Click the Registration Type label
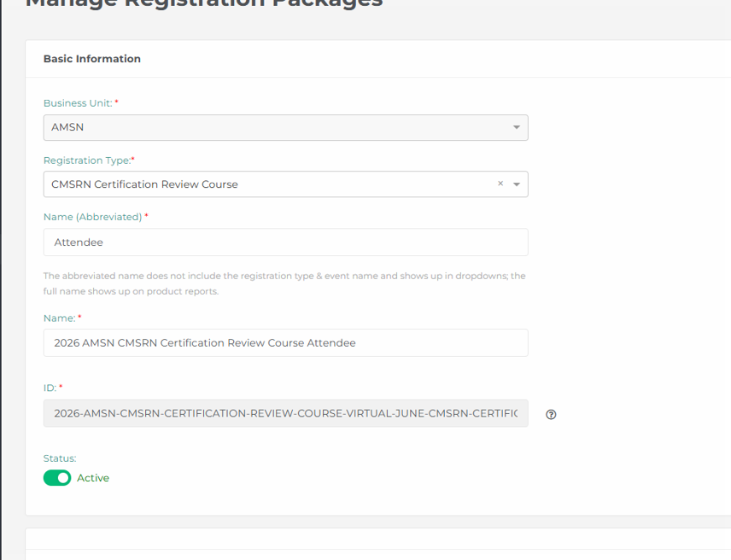Screen dimensions: 731x560 [x=87, y=160]
